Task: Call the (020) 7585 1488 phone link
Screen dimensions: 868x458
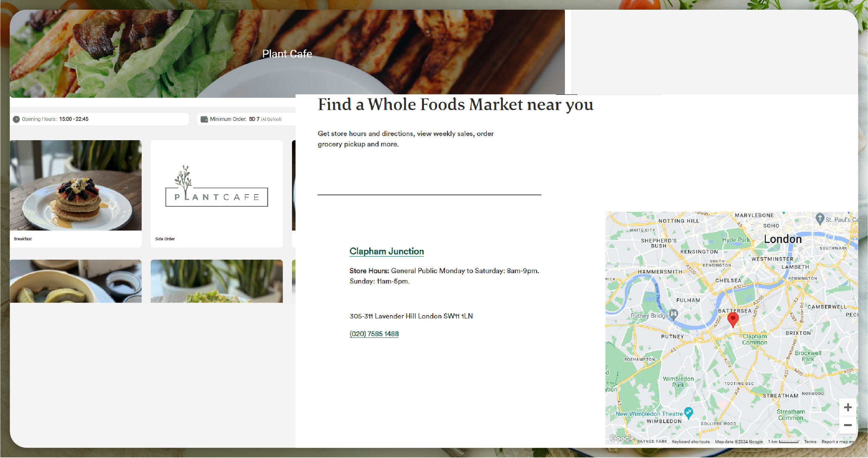Action: click(x=374, y=334)
